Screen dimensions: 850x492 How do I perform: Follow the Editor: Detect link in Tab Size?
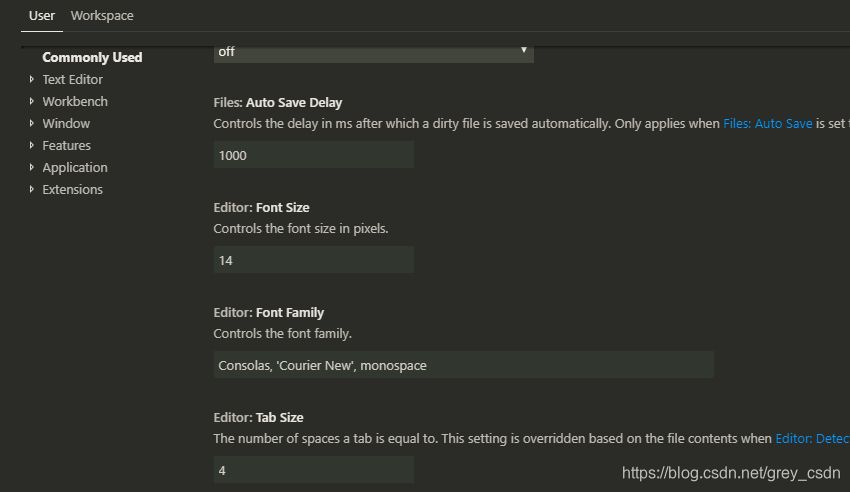coord(811,438)
